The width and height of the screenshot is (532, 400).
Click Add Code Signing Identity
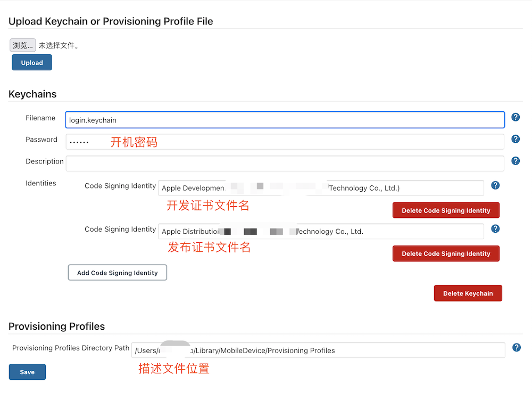coord(118,273)
